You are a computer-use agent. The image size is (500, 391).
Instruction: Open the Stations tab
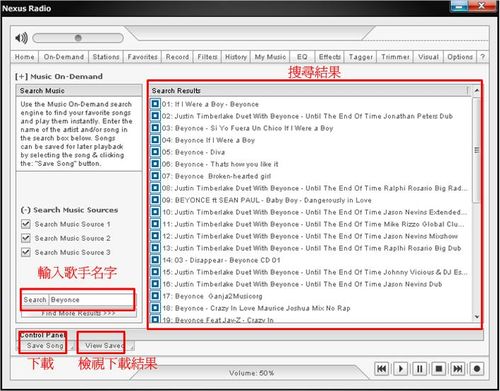(x=106, y=57)
